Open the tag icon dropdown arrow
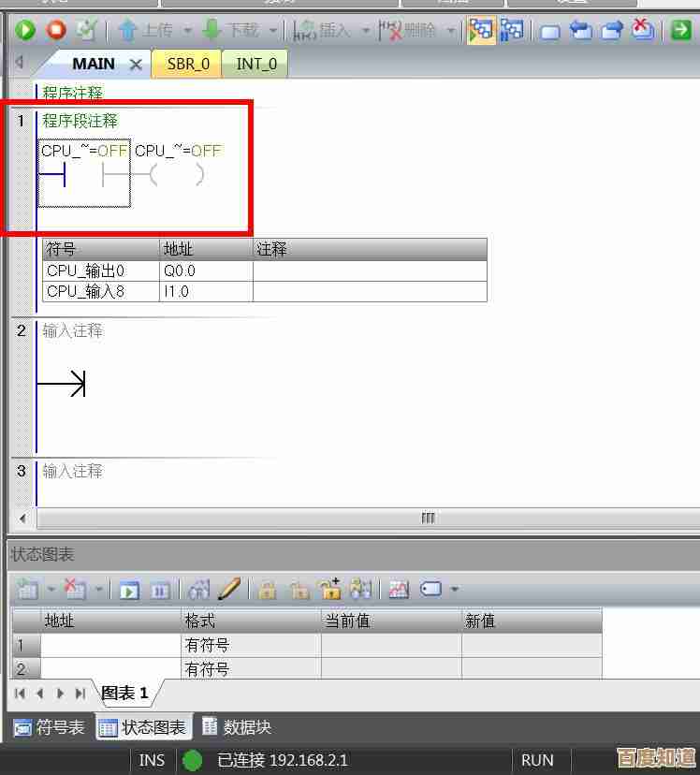 click(455, 589)
